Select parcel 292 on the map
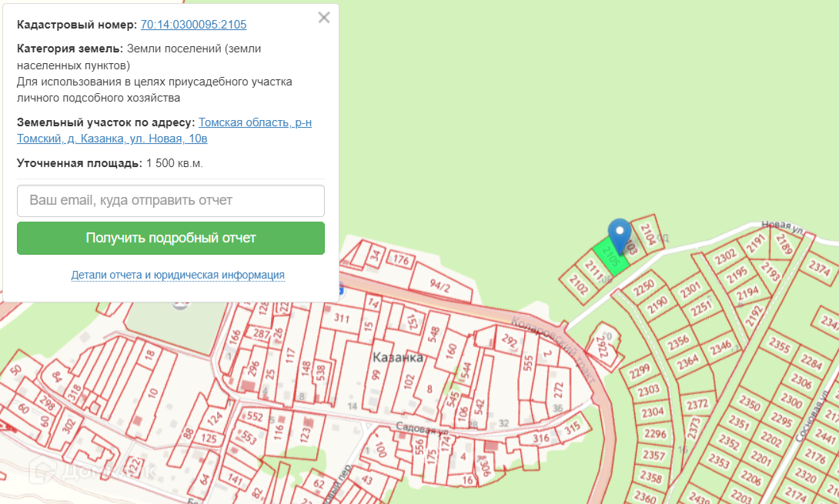 point(509,341)
